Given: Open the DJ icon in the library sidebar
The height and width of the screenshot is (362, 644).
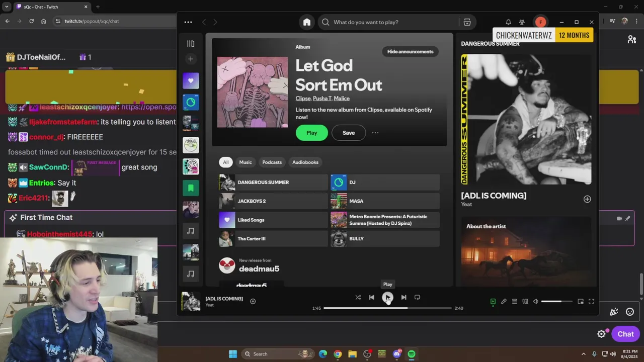Looking at the screenshot, I should tap(191, 103).
